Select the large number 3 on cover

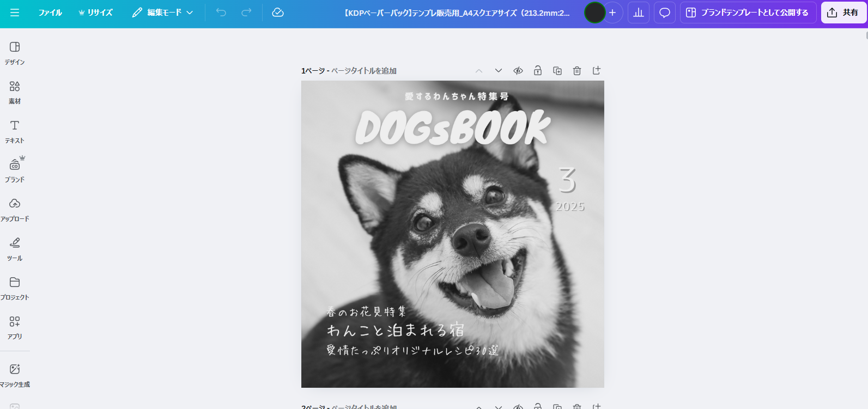click(567, 180)
